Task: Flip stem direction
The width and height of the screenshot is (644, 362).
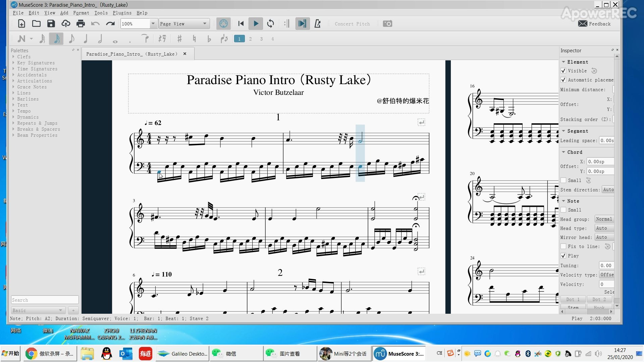Action: click(x=224, y=39)
